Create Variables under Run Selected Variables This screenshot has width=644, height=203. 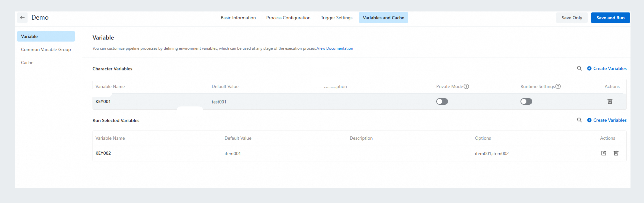607,120
